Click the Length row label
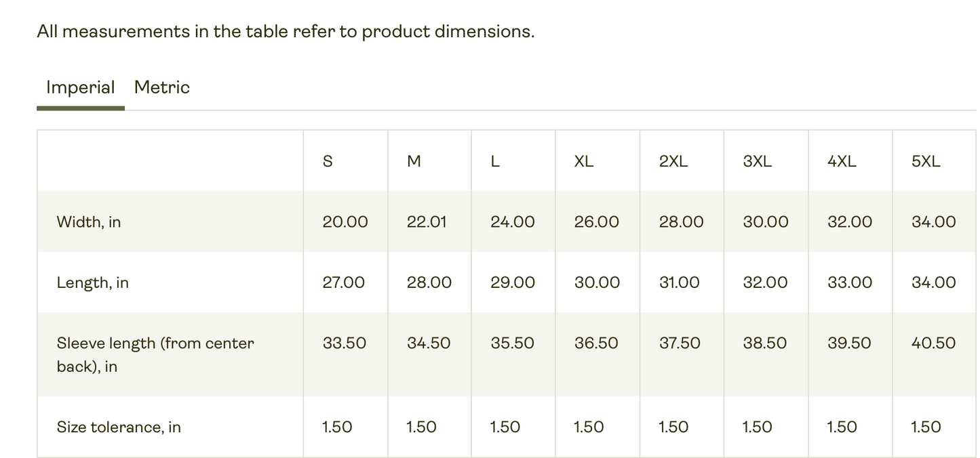980x458 pixels. (x=93, y=283)
